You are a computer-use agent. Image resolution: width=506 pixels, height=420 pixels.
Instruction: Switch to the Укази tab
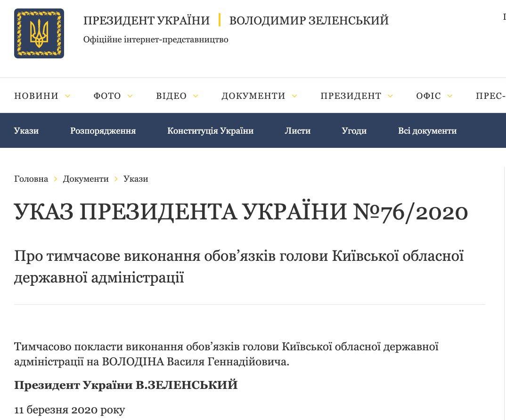coord(26,131)
